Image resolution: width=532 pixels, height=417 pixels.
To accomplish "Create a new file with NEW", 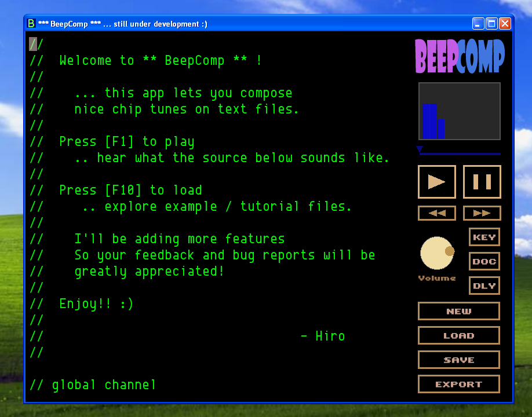I will [x=459, y=311].
